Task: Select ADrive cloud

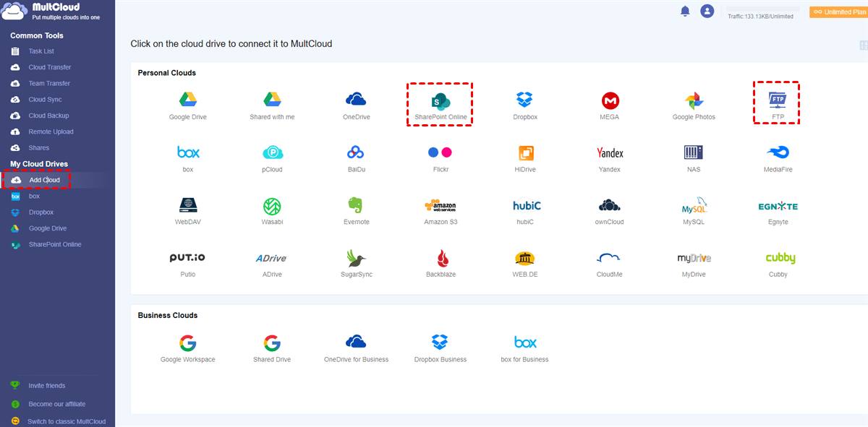Action: tap(272, 264)
